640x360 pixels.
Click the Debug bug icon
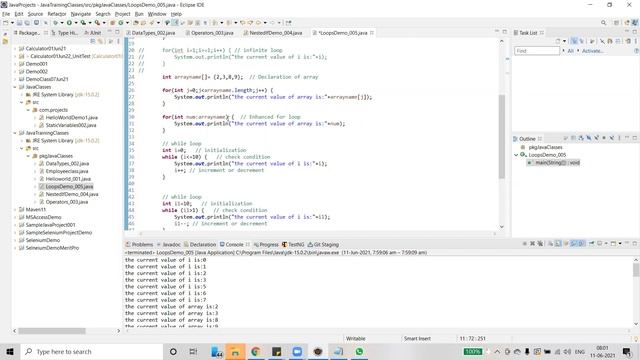coord(55,22)
